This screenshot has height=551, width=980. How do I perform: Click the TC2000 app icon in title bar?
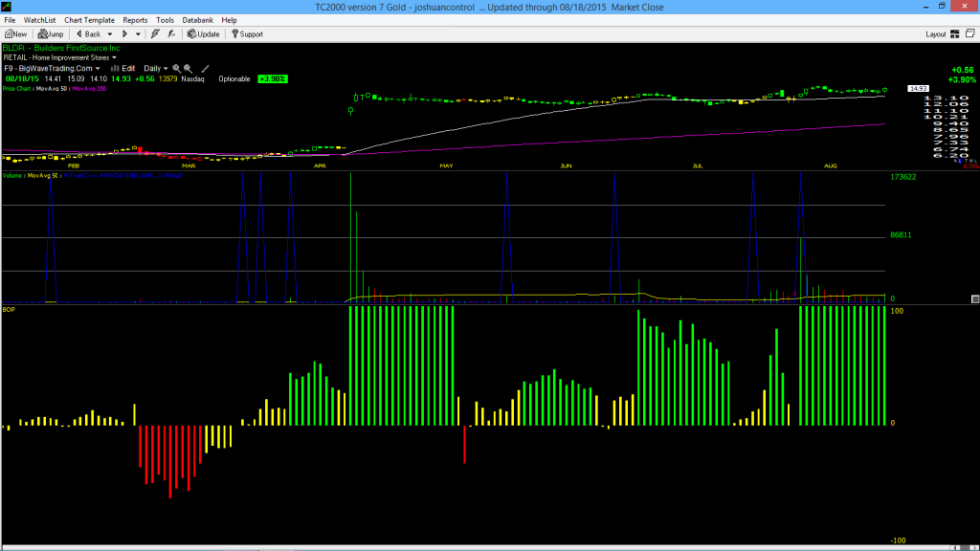point(7,7)
